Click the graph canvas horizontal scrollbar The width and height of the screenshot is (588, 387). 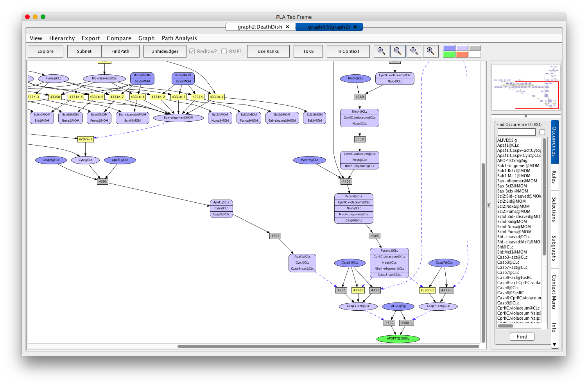(328, 346)
